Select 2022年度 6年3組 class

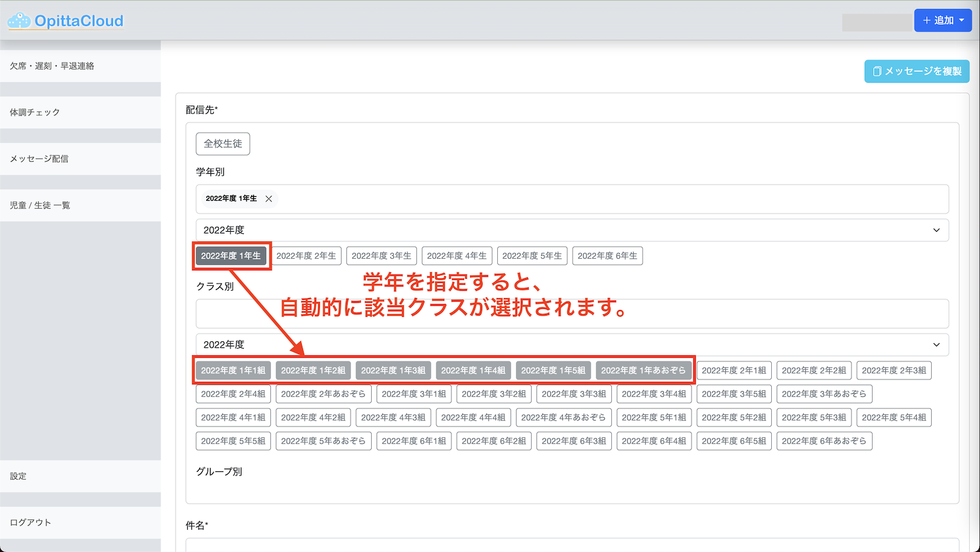(x=574, y=441)
